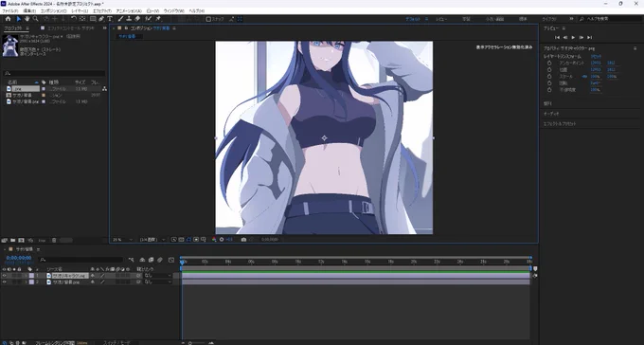This screenshot has height=345, width=644.
Task: Switch to the ライブラリ workspace
Action: pyautogui.click(x=549, y=19)
